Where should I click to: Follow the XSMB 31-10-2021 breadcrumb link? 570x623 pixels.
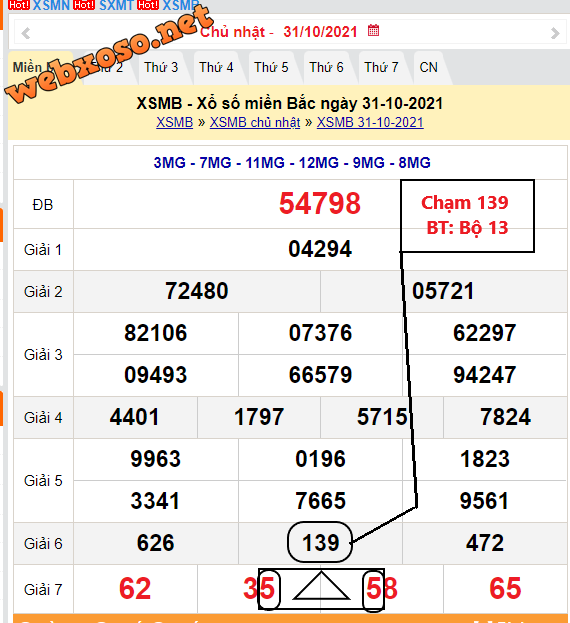point(370,122)
